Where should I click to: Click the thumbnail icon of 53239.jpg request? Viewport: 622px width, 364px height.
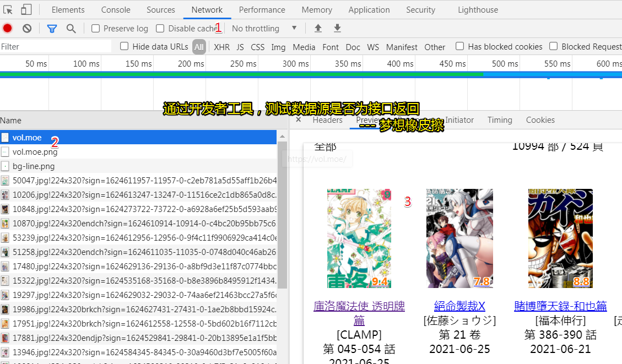click(5, 237)
